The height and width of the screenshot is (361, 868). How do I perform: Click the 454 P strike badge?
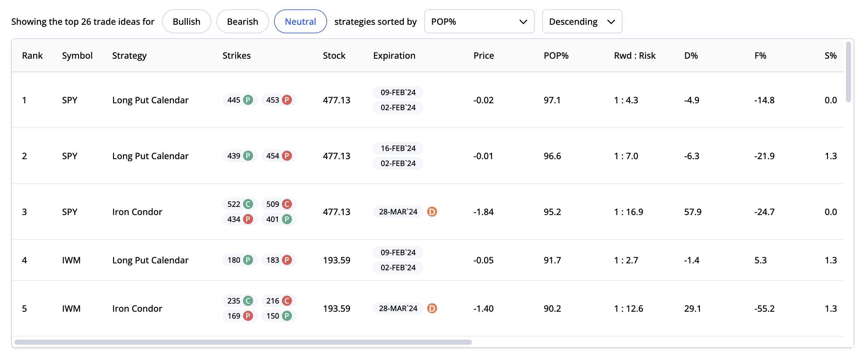pos(279,156)
